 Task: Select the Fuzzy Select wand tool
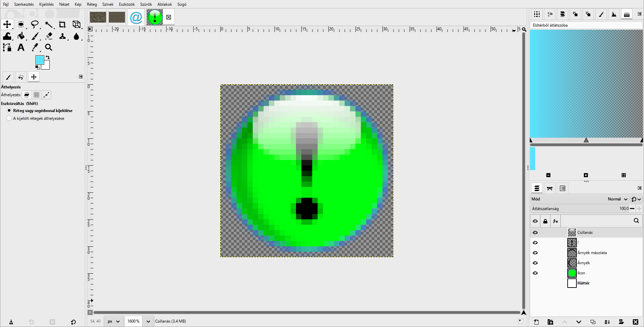49,24
